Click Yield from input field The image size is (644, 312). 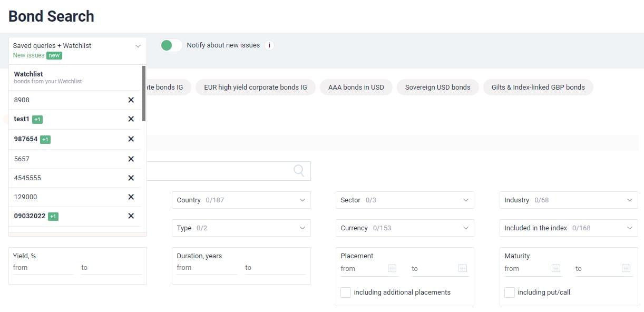pyautogui.click(x=43, y=268)
